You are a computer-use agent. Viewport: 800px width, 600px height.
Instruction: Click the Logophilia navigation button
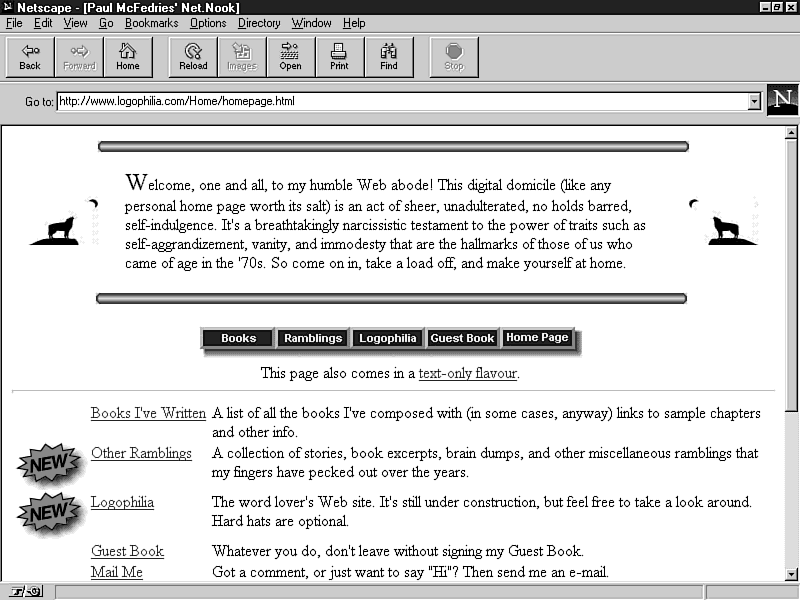point(388,338)
